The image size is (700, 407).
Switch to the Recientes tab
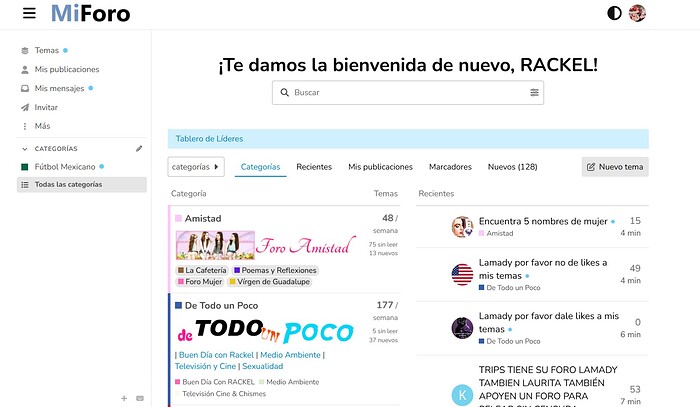(x=314, y=167)
